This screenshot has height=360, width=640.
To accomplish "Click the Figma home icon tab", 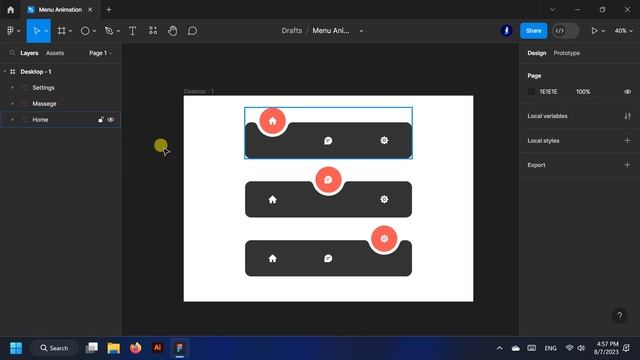I will [x=11, y=10].
